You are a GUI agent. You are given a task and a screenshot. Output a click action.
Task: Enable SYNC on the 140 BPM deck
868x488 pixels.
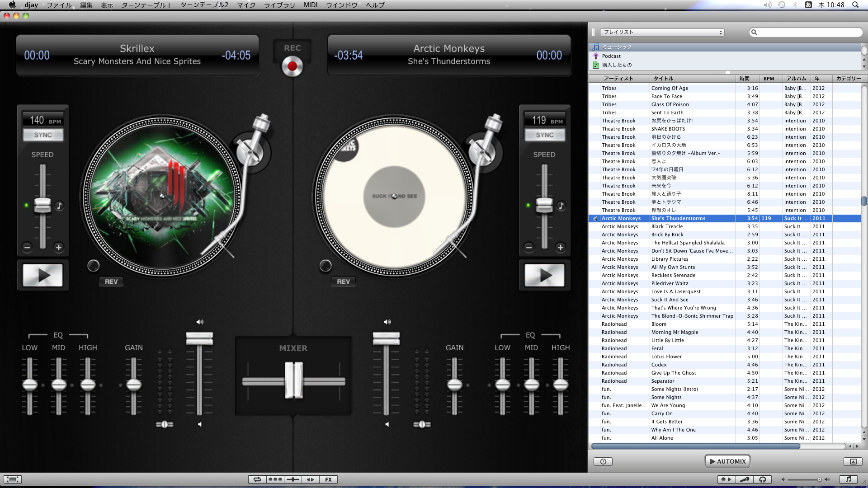(43, 135)
